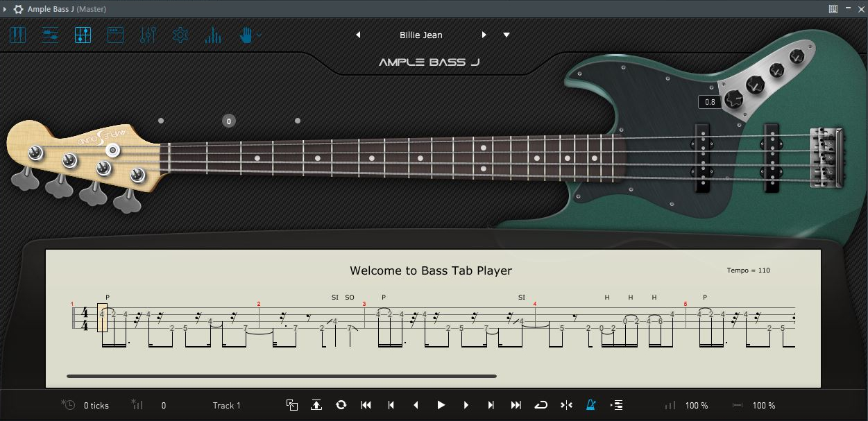Jump to the last bar

pyautogui.click(x=516, y=405)
